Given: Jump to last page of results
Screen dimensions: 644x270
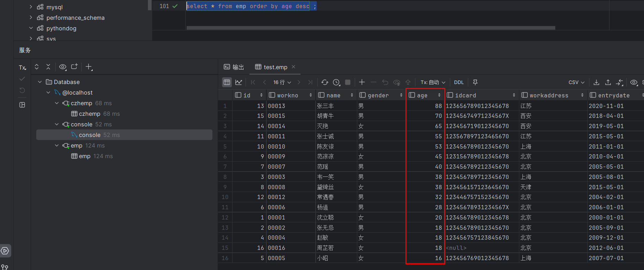Looking at the screenshot, I should (x=310, y=82).
